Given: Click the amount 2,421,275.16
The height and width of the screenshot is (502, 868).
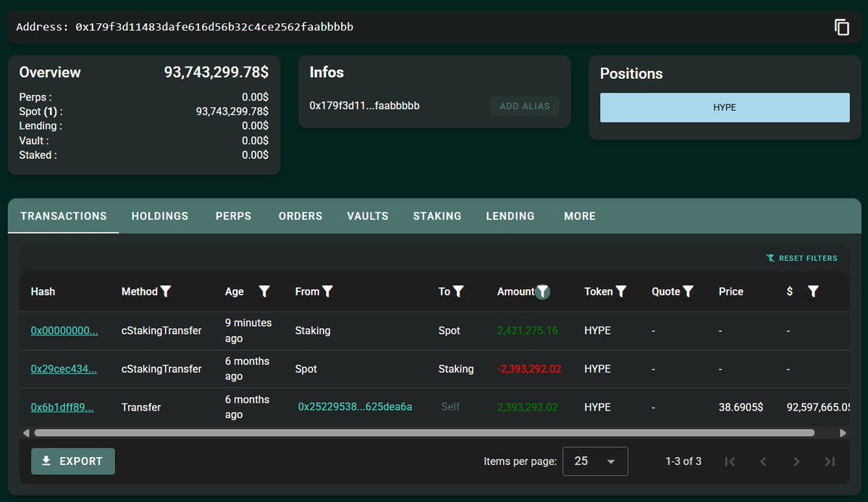Looking at the screenshot, I should tap(528, 331).
